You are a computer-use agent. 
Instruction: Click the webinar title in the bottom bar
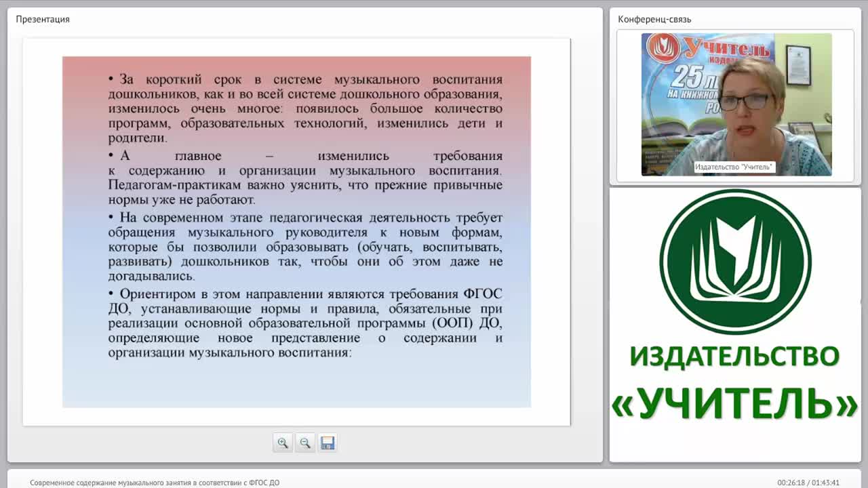click(155, 483)
